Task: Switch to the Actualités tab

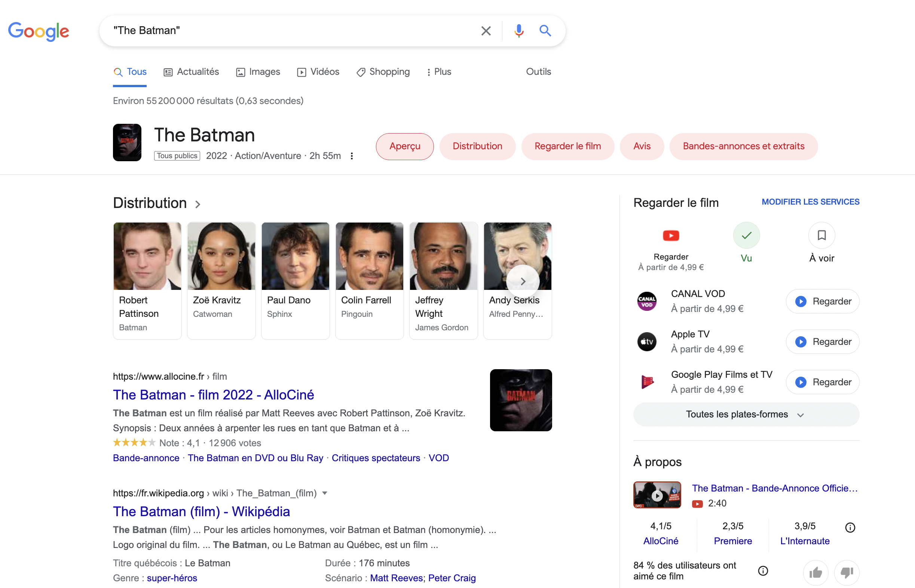Action: pyautogui.click(x=191, y=72)
